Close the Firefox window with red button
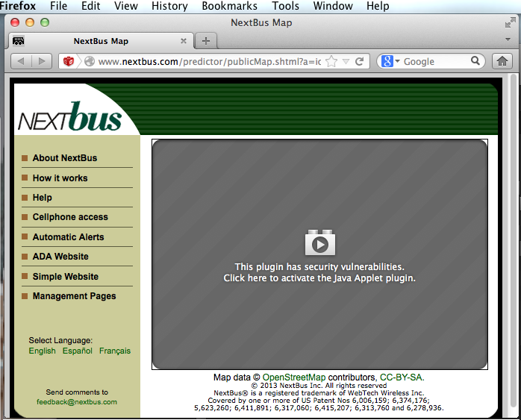Viewport: 521px width, 420px height. tap(15, 22)
